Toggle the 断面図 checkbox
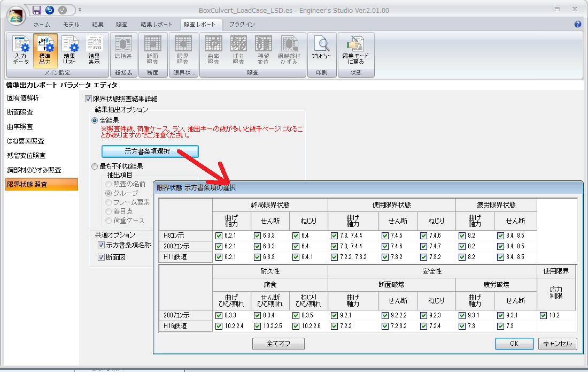The height and width of the screenshot is (372, 588). 101,257
